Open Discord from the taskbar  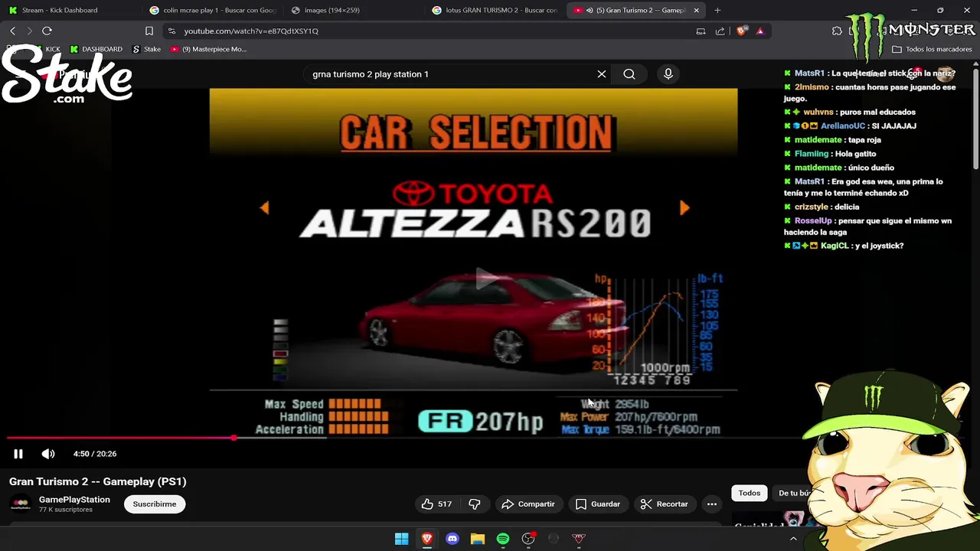point(452,539)
